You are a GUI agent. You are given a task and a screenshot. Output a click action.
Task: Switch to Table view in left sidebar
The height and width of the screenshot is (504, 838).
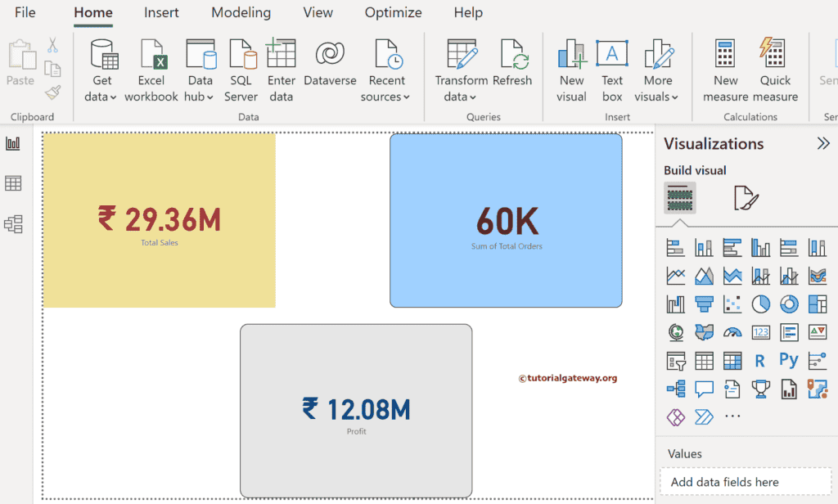coord(13,183)
